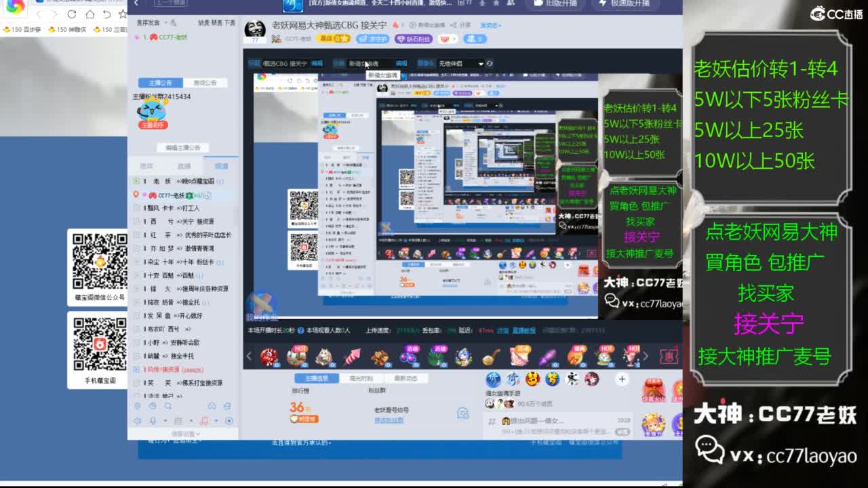Click the 钻石粉丝 badge
This screenshot has height=488, width=868.
tap(414, 39)
